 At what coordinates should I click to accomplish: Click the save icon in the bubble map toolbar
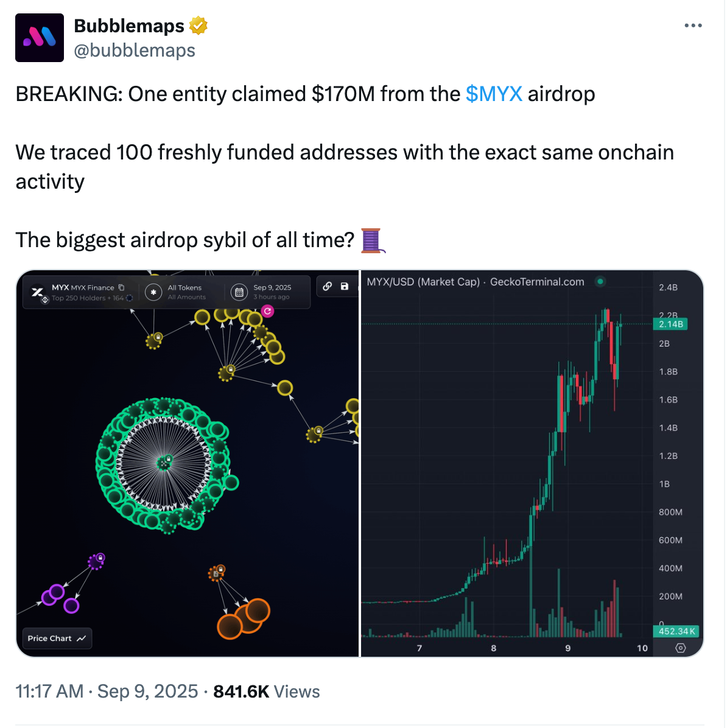click(345, 287)
